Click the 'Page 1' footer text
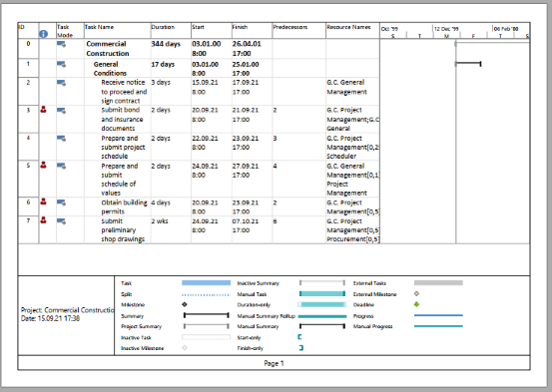 pyautogui.click(x=274, y=363)
